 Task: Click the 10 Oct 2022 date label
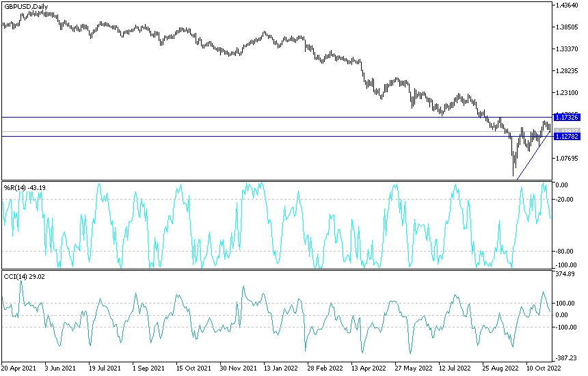[544, 368]
